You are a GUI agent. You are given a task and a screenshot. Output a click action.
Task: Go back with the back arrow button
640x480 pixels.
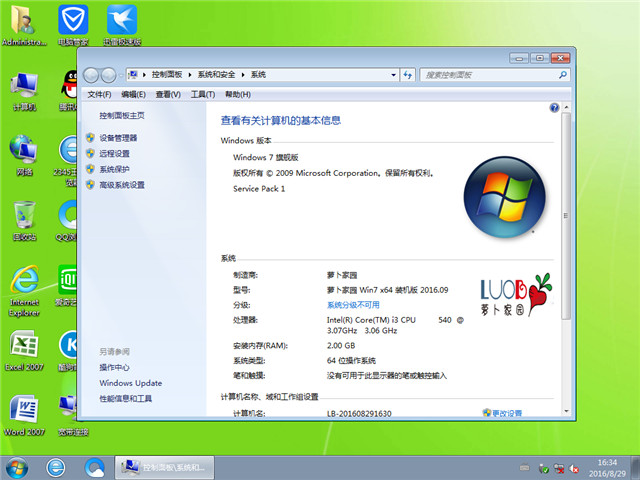pos(91,75)
